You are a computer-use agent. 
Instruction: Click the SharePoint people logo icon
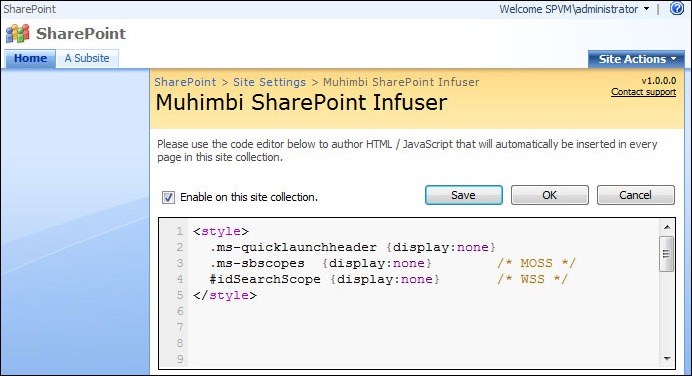click(17, 34)
